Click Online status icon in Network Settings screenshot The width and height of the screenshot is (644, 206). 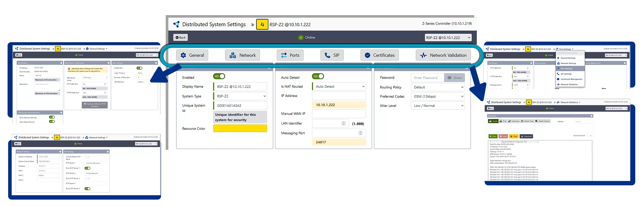pyautogui.click(x=76, y=143)
